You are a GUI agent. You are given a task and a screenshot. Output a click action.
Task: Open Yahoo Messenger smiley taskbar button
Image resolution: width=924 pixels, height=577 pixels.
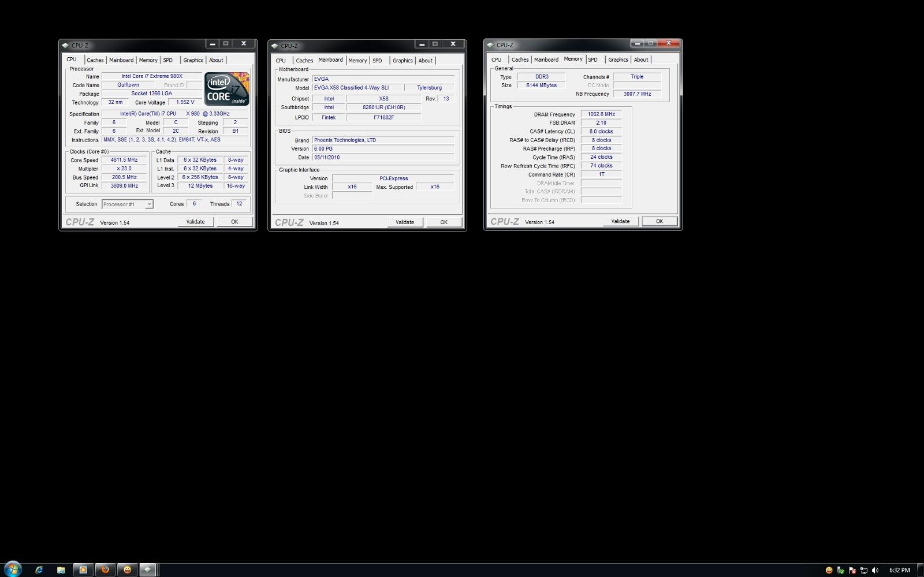click(x=127, y=569)
